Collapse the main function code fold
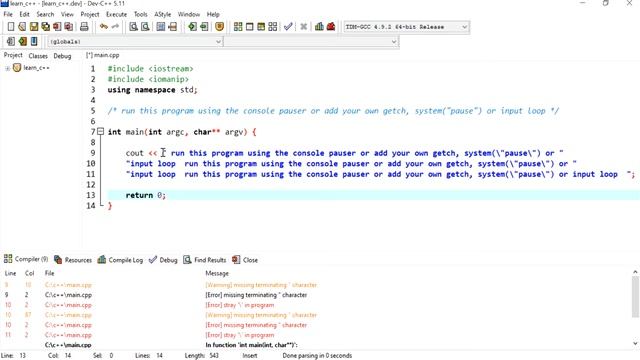640x360 pixels. [100, 131]
